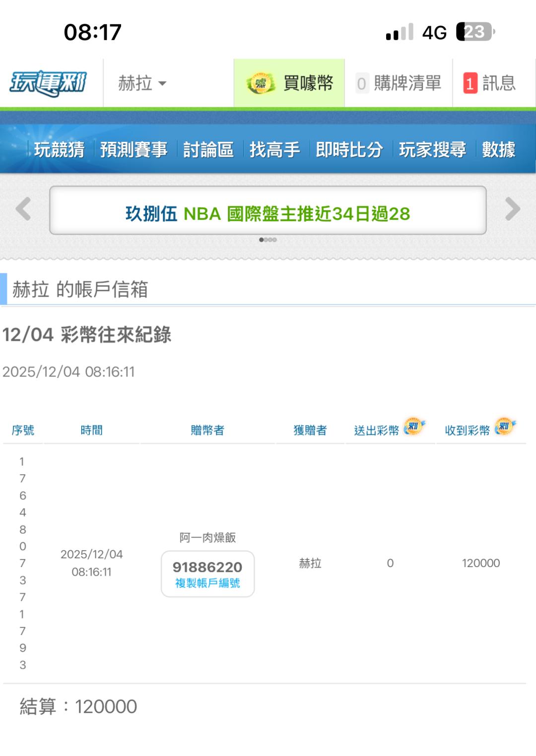Select the 數據 data tab

[498, 149]
